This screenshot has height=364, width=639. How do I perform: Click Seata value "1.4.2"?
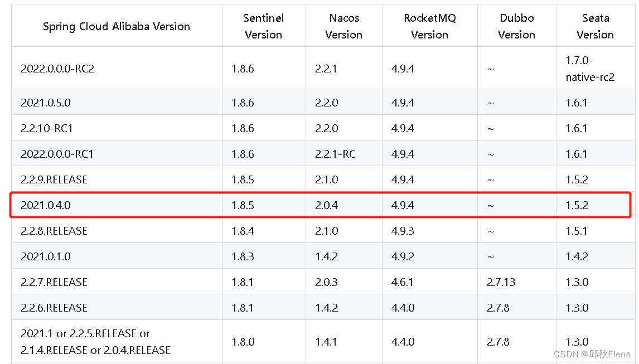click(577, 256)
